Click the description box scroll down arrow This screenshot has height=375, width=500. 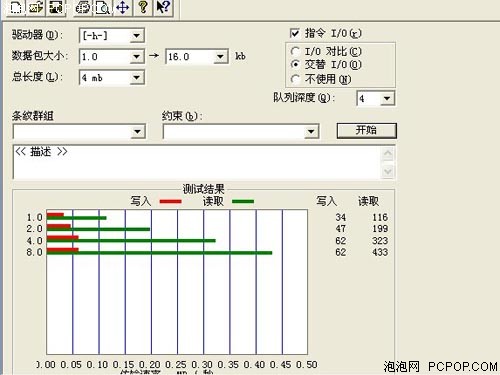click(388, 171)
